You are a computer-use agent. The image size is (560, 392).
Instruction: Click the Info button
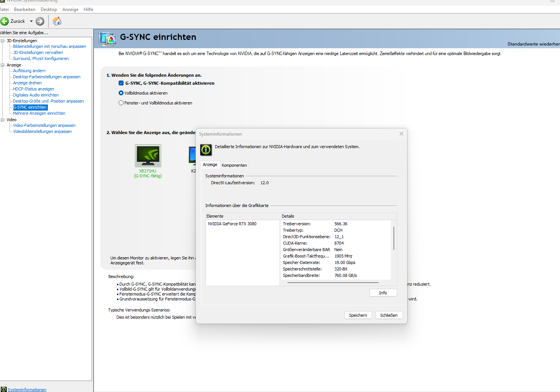coord(383,293)
